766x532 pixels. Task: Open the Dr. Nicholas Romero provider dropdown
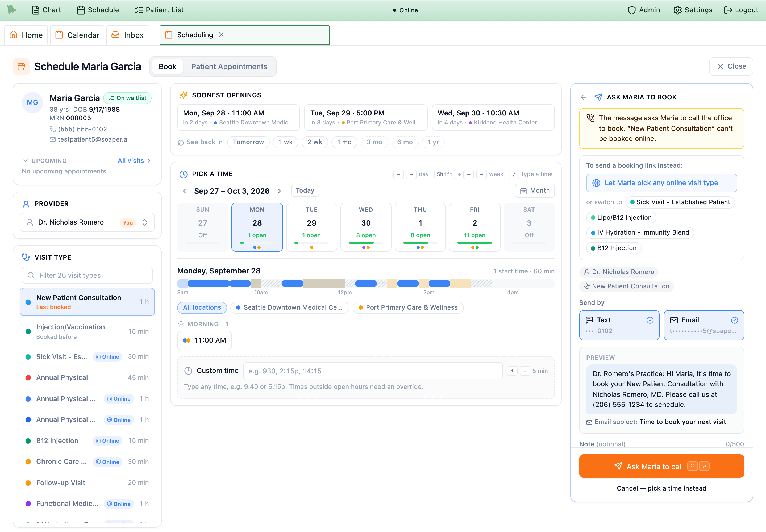(87, 222)
